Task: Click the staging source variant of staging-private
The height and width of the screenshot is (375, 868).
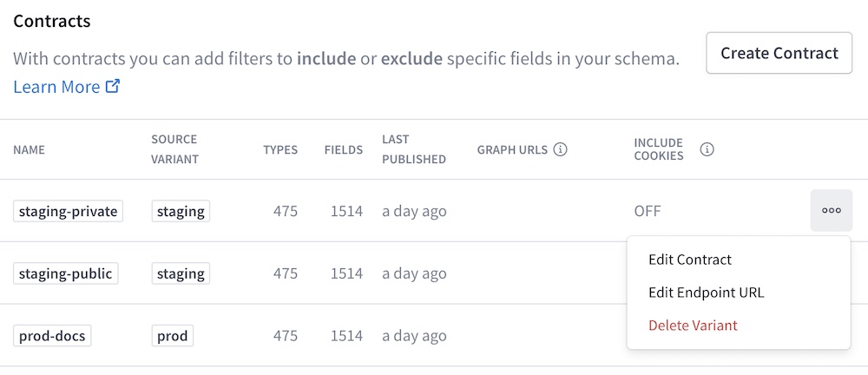Action: pos(181,211)
